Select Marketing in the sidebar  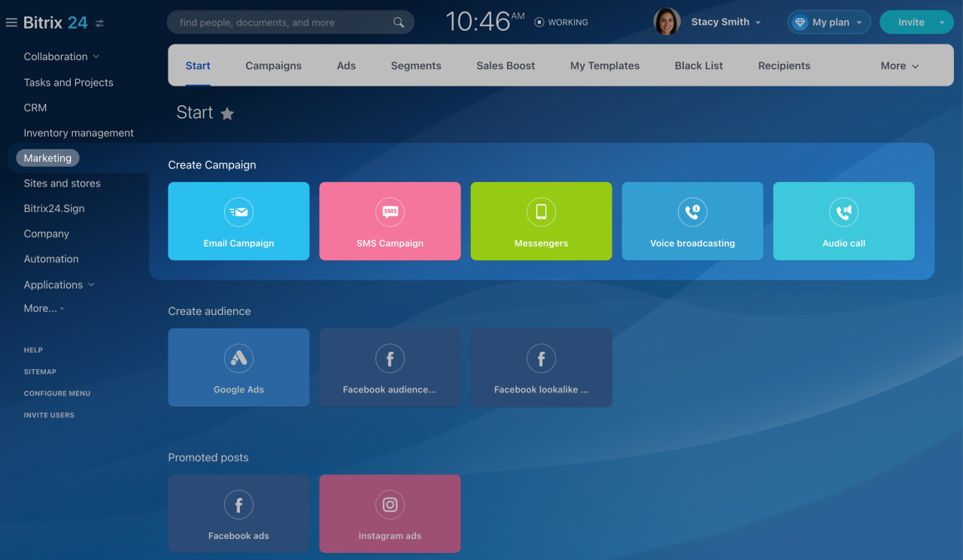click(x=47, y=158)
